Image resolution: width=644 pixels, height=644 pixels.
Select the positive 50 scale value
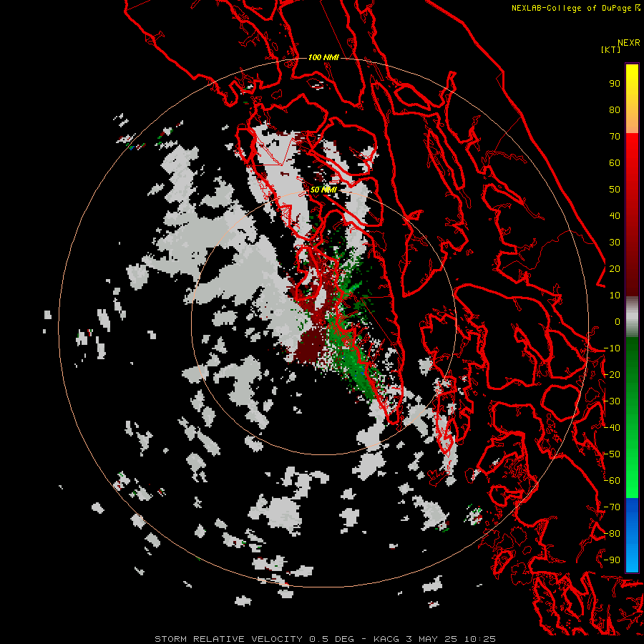click(615, 190)
